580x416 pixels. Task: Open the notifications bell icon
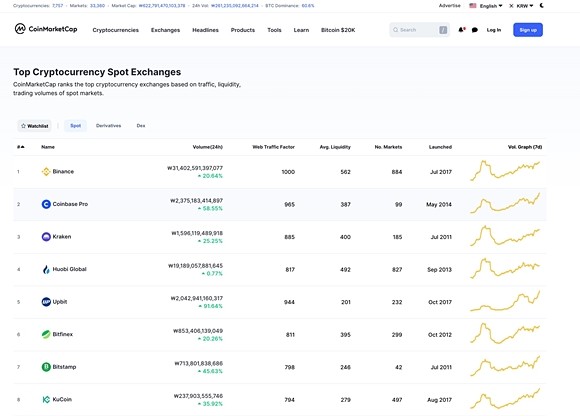(461, 30)
